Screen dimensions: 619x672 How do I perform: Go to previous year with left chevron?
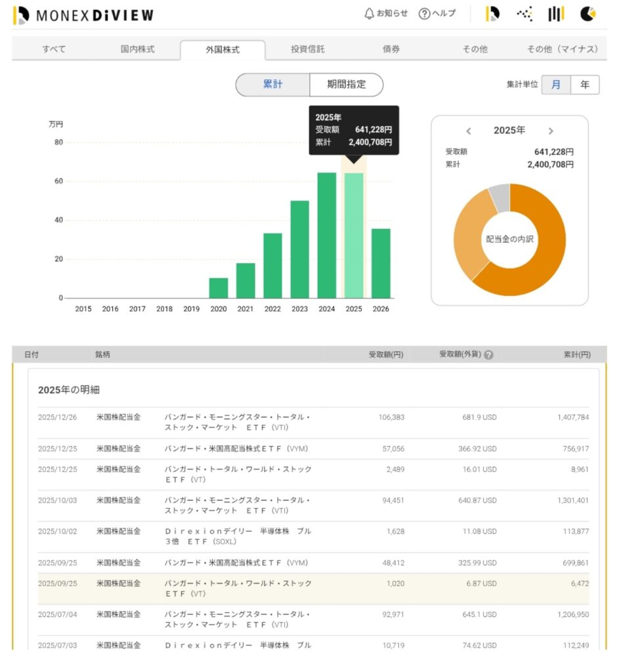pos(469,131)
